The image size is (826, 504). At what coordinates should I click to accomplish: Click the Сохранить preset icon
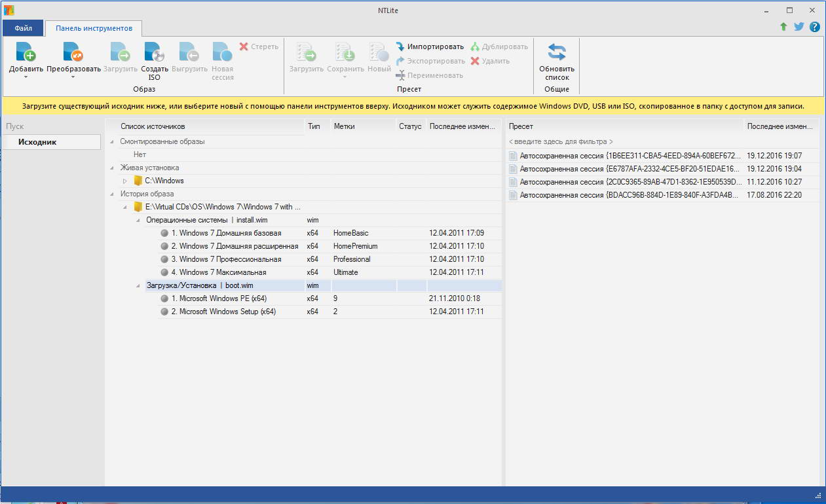point(345,52)
